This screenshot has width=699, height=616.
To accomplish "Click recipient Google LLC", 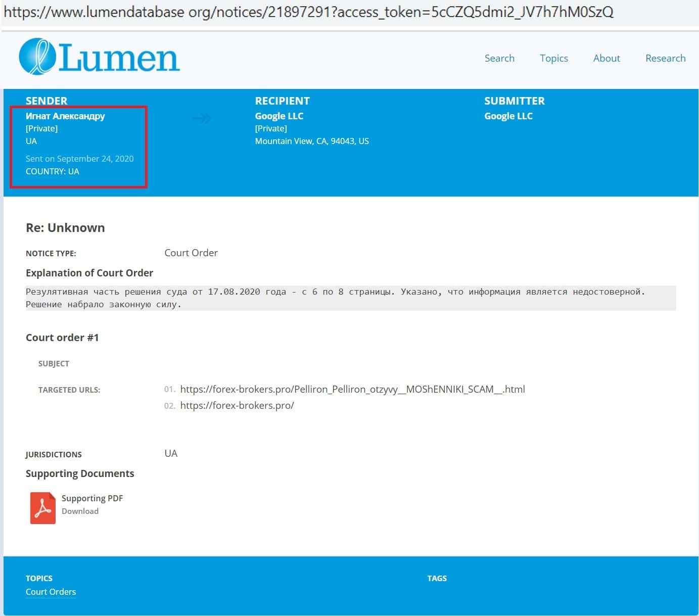I will pyautogui.click(x=279, y=116).
